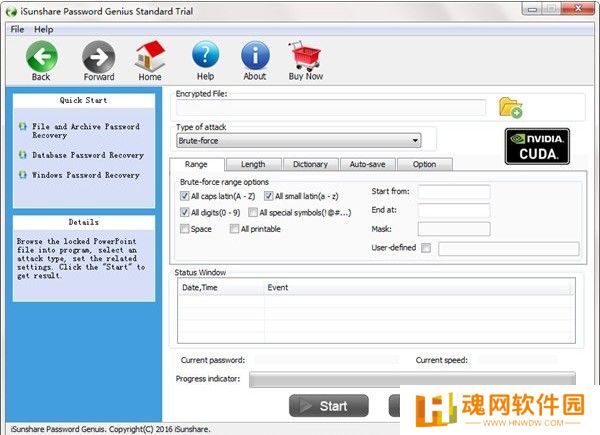
Task: Enable All printable checkbox
Action: click(x=234, y=228)
